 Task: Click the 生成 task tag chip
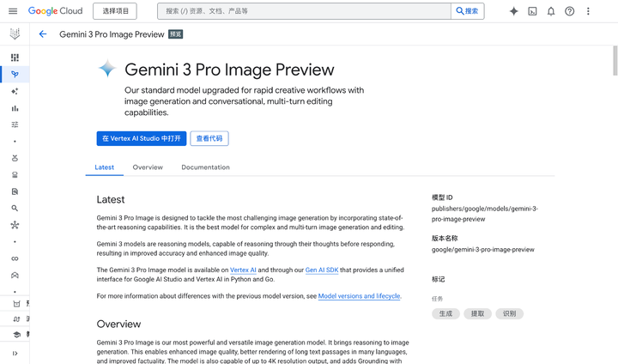pos(445,314)
